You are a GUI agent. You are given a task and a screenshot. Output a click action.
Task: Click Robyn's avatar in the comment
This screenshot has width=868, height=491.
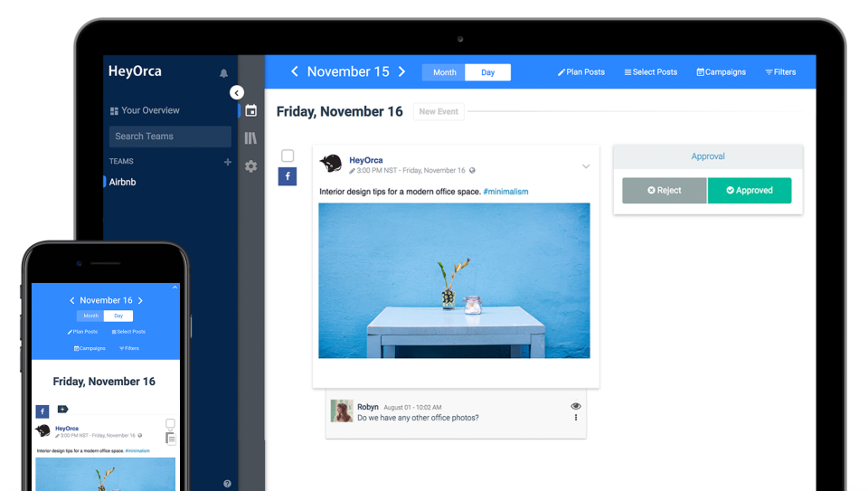coord(342,411)
